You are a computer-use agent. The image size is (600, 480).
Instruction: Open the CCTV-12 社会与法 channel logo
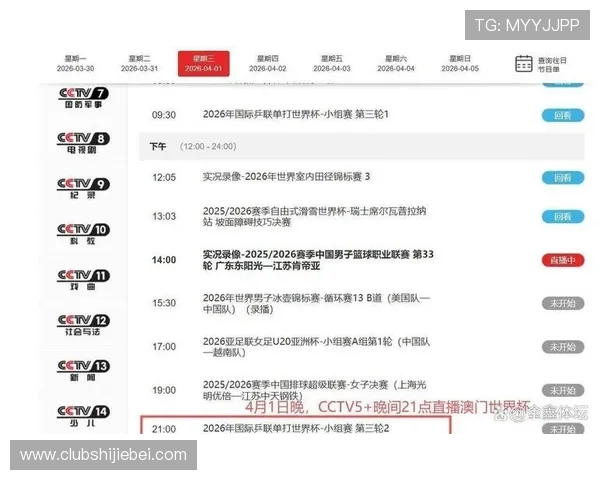point(83,325)
